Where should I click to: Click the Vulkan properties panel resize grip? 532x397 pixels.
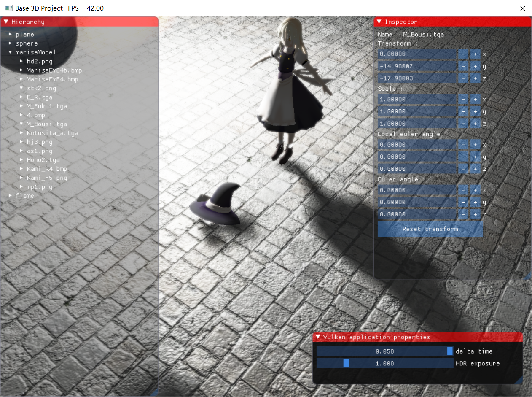click(519, 380)
